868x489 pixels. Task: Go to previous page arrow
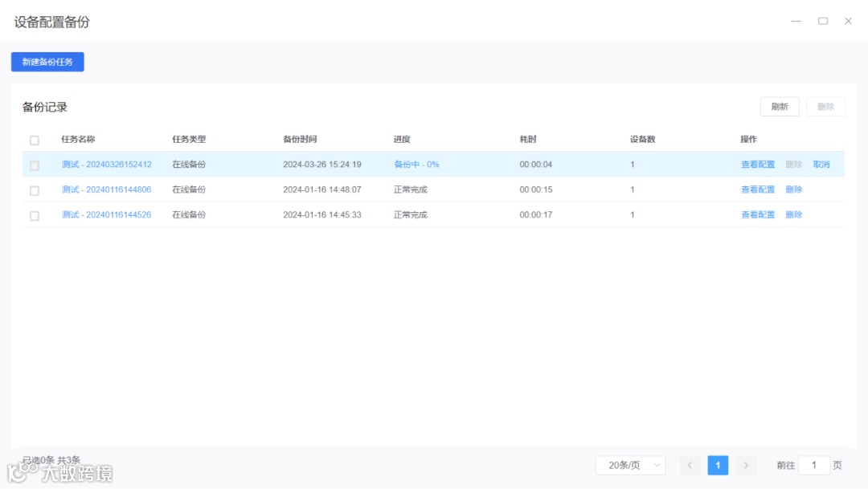coord(690,465)
